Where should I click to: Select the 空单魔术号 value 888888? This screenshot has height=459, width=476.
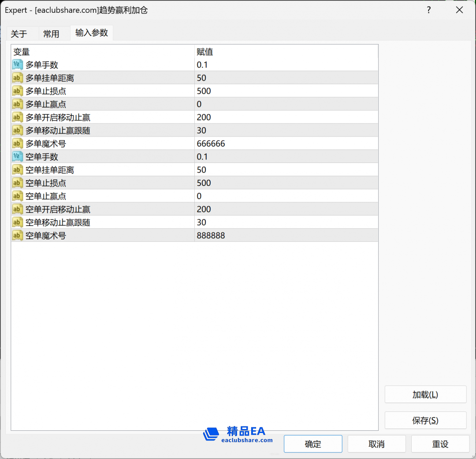(x=211, y=236)
